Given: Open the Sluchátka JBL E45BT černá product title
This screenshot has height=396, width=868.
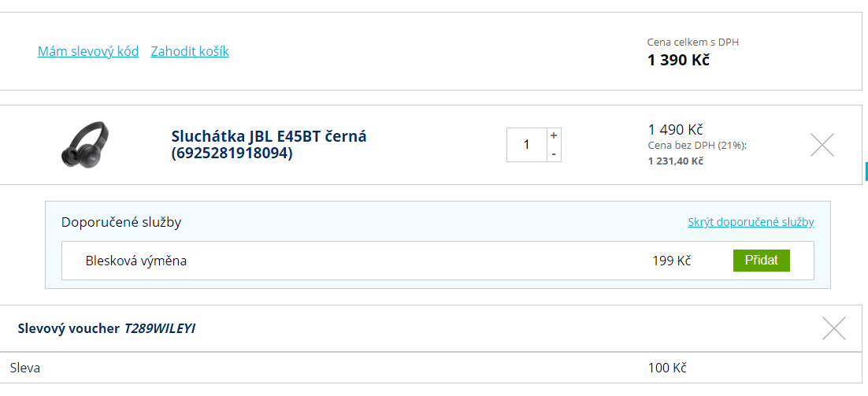Looking at the screenshot, I should (x=269, y=144).
